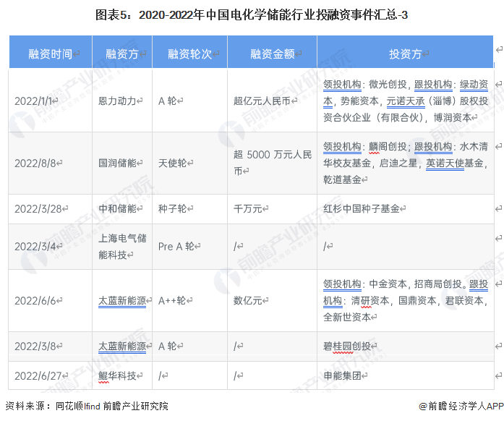504x421 pixels.
Task: Click investor text starting 领投机构:中金资本
Action: click(406, 301)
